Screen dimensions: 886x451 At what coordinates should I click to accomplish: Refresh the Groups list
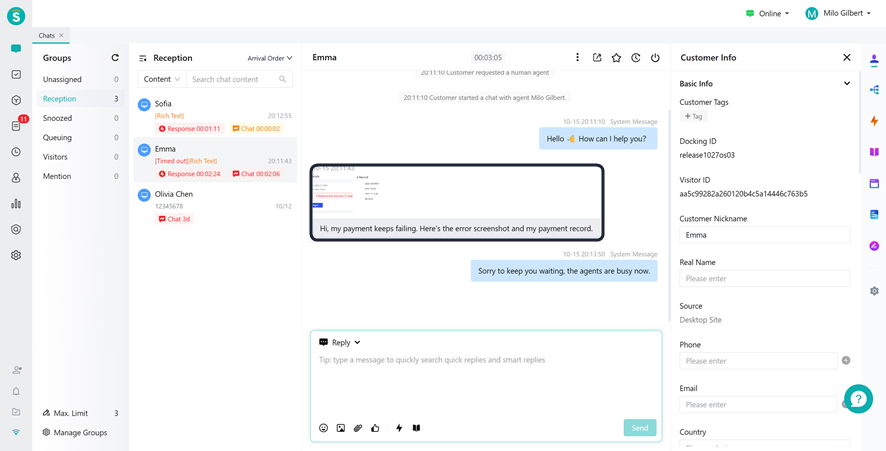point(115,58)
